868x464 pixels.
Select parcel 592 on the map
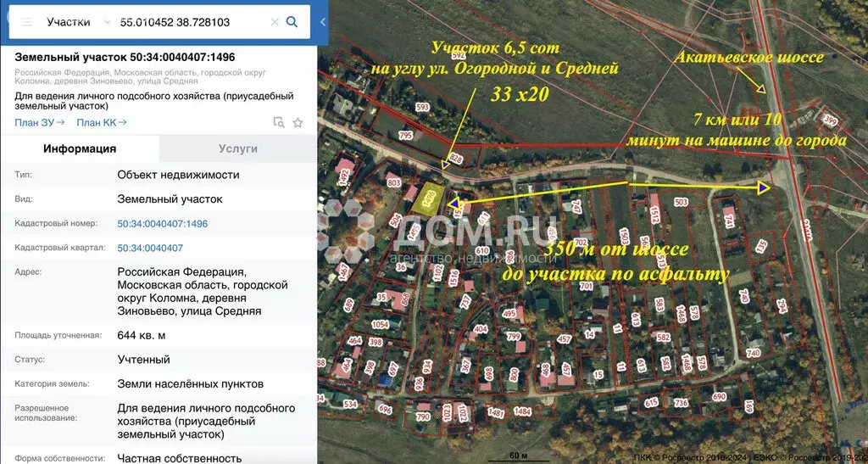click(458, 55)
